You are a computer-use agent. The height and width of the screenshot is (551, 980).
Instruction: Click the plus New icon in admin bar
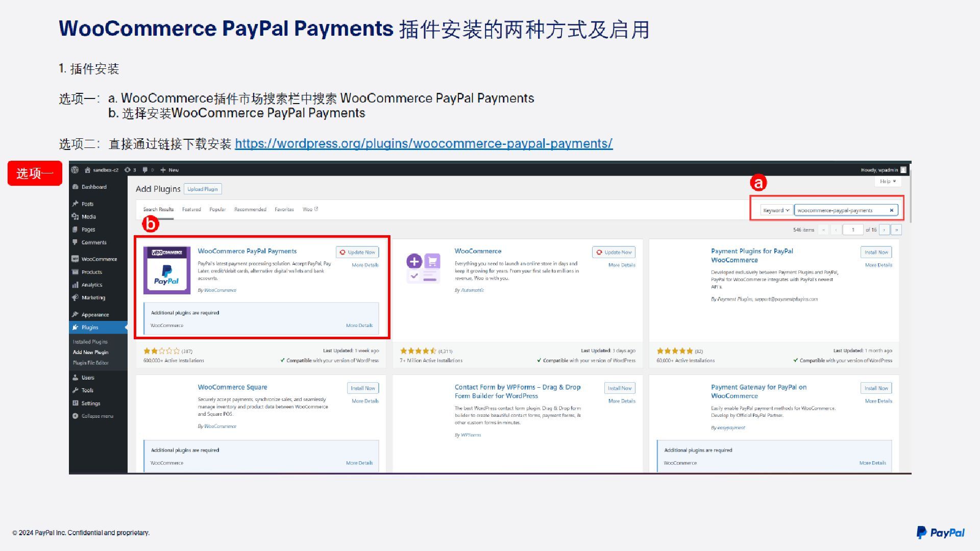coord(163,170)
